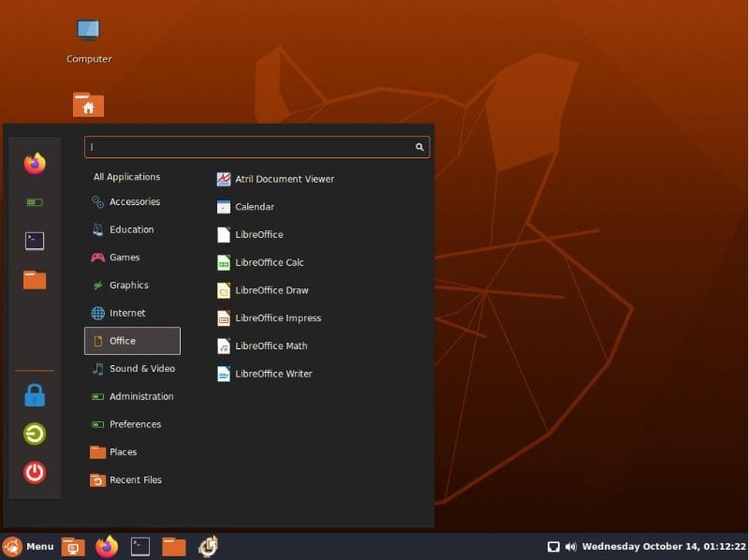Click the search magnifier icon
Screen dimensions: 749x560
coord(419,147)
